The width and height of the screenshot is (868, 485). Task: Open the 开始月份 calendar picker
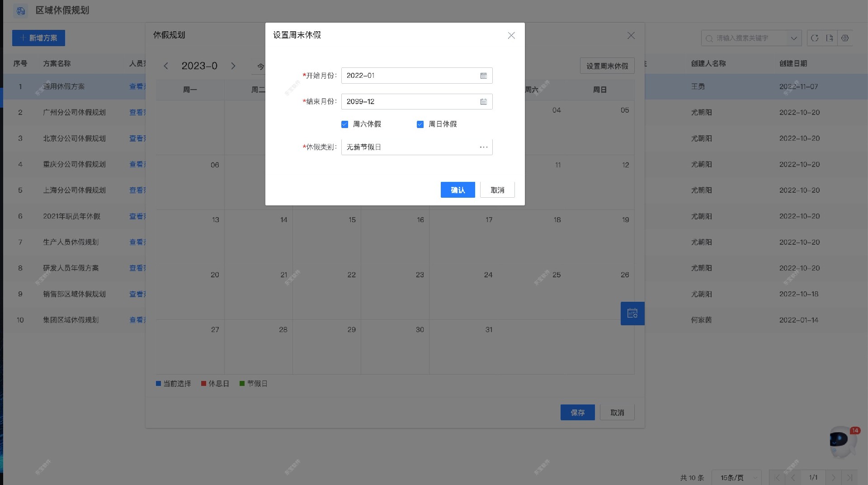tap(484, 76)
